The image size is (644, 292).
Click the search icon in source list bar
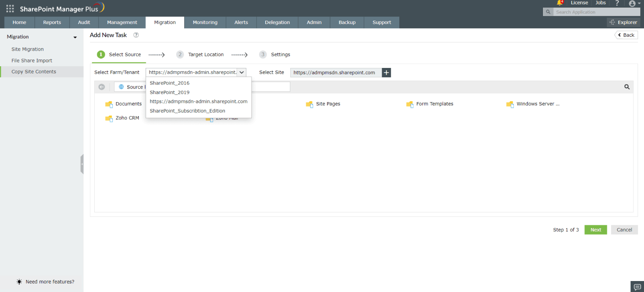point(627,87)
